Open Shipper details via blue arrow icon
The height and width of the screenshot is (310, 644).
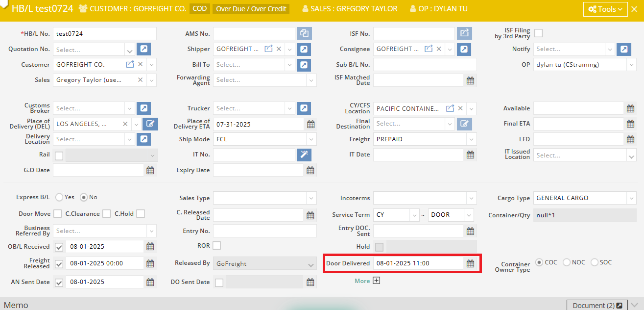304,49
